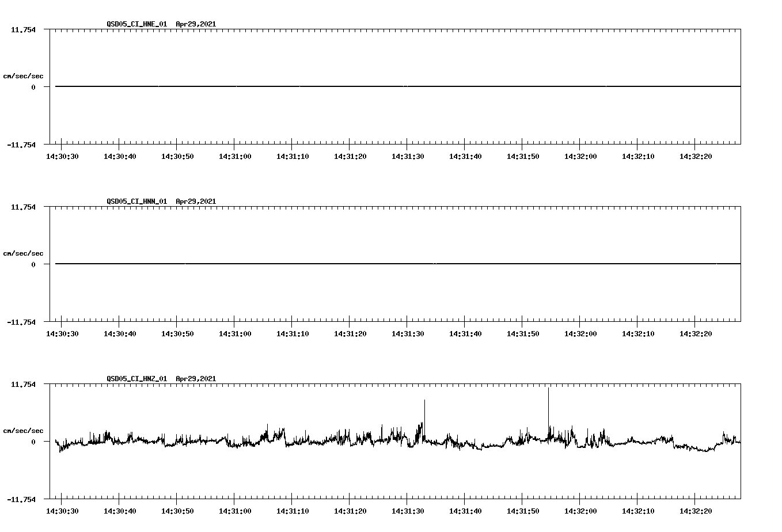The height and width of the screenshot is (532, 782).
Task: Click the cm/sec/sec unit label on top plot
Action: point(24,75)
